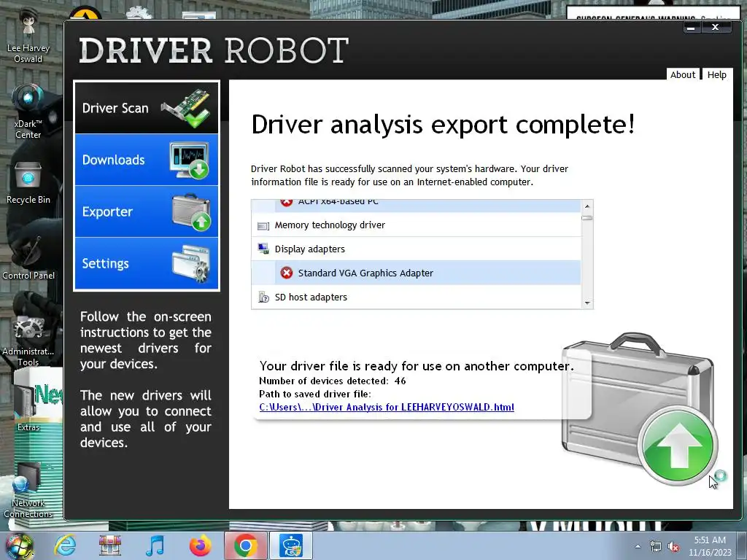Open Administrative Tools desktop shortcut
Screen dimensions: 747x560
coord(28,340)
